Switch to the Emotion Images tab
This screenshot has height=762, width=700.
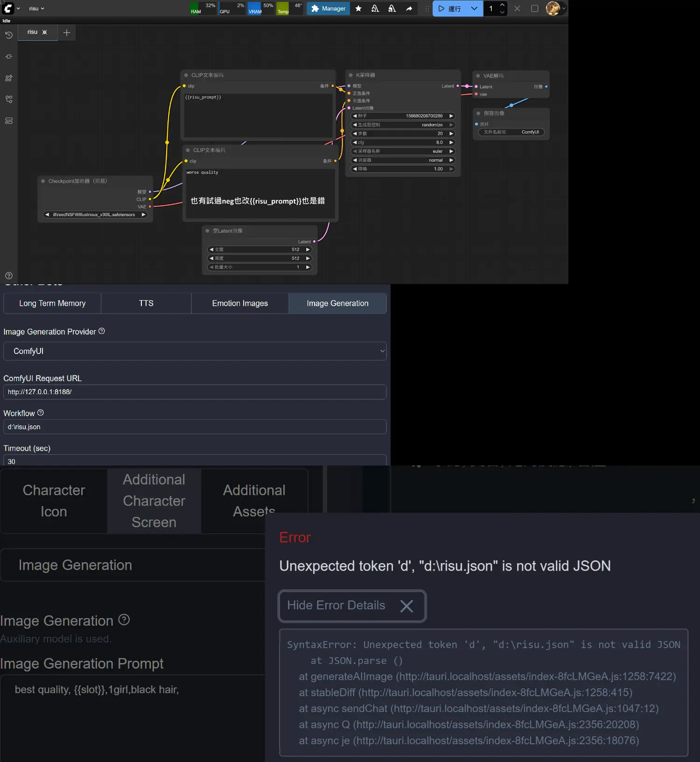click(240, 303)
